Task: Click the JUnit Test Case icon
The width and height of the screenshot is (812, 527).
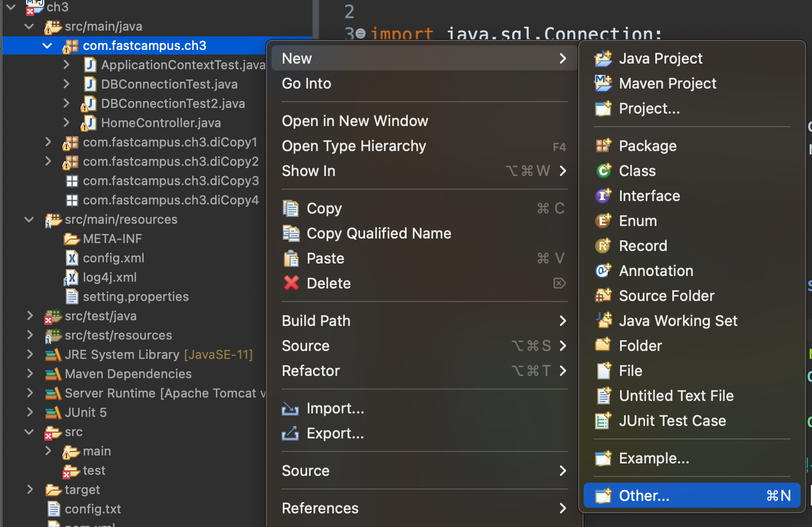Action: (x=603, y=421)
